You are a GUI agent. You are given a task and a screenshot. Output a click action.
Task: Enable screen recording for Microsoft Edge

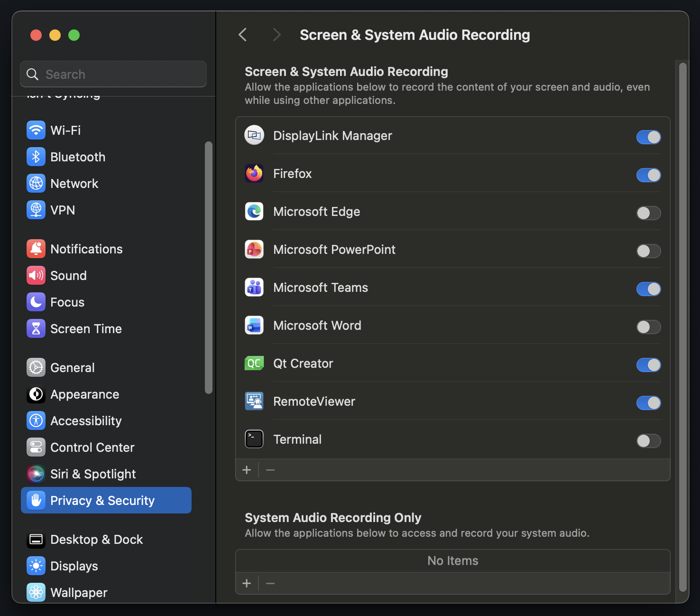(648, 213)
